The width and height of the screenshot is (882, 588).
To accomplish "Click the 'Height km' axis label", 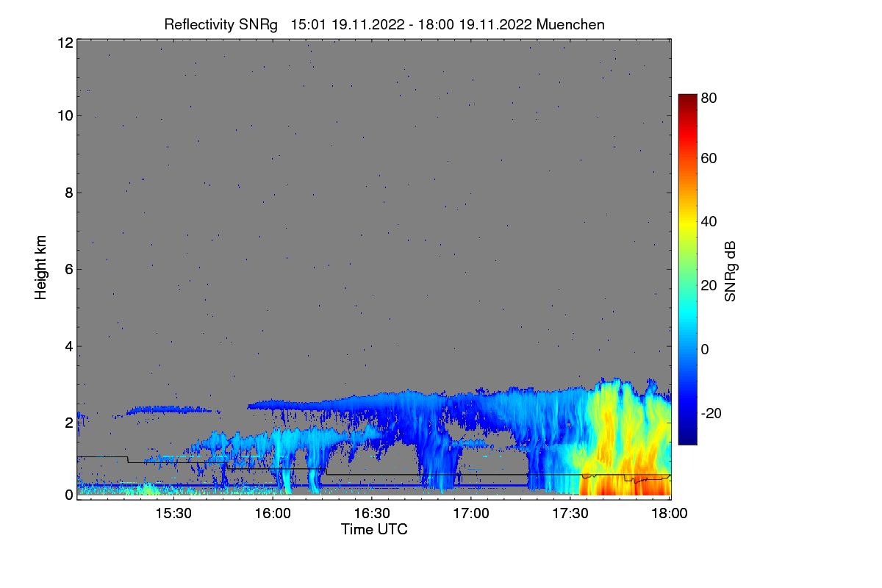I will (x=40, y=268).
